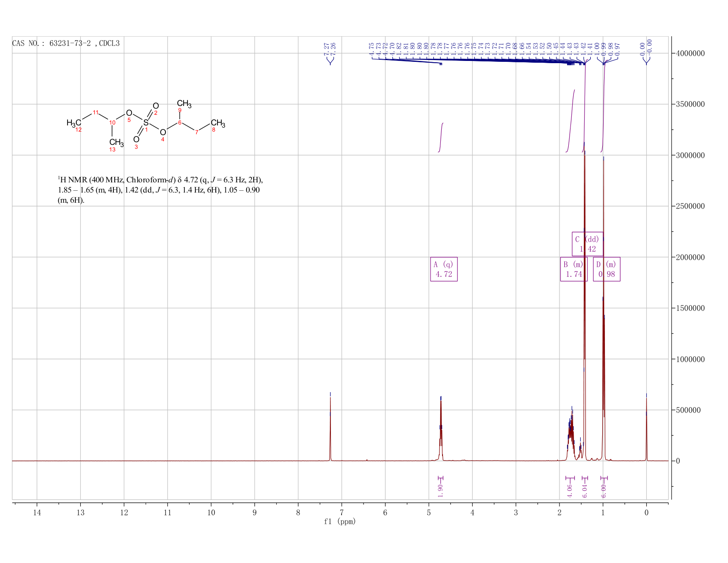Click the 12 tick label on the ppm axis
The height and width of the screenshot is (563, 728).
tap(124, 512)
